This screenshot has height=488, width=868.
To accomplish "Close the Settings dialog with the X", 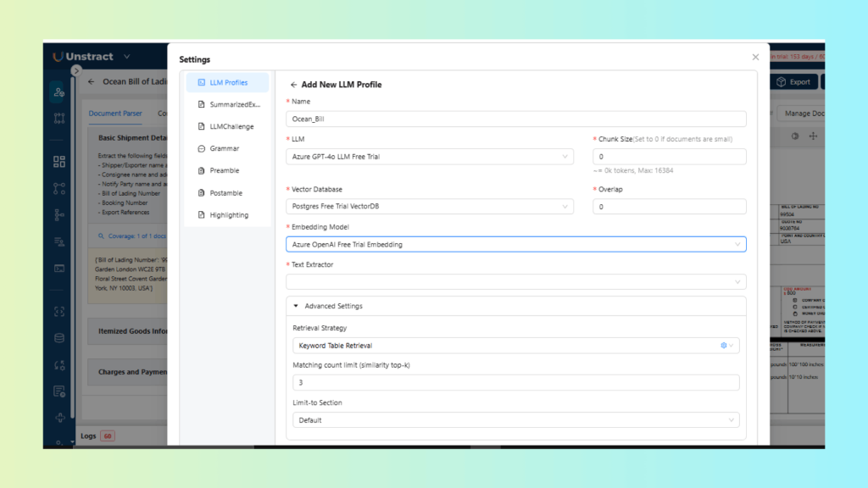I will pos(755,57).
